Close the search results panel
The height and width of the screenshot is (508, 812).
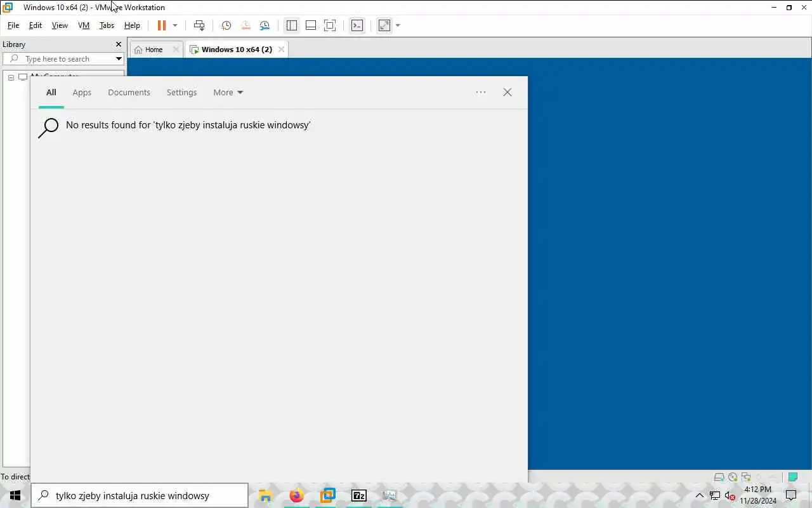coord(507,92)
